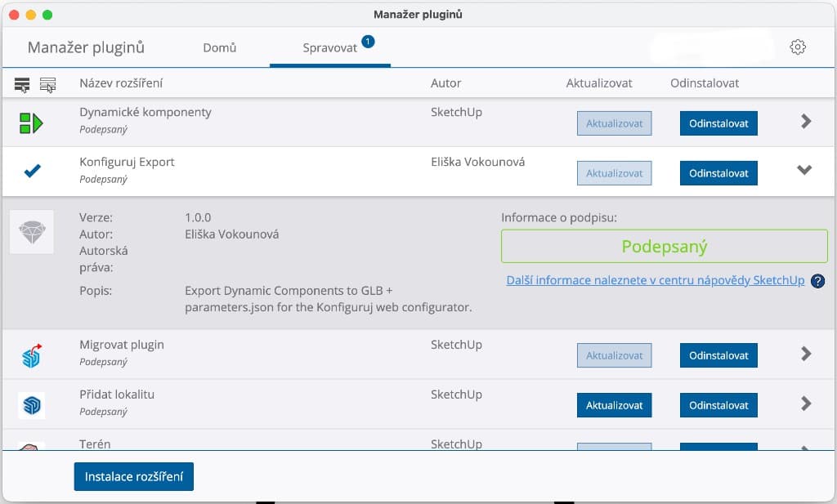
Task: Collapse Konfiguruj Export details chevron
Action: pyautogui.click(x=804, y=170)
